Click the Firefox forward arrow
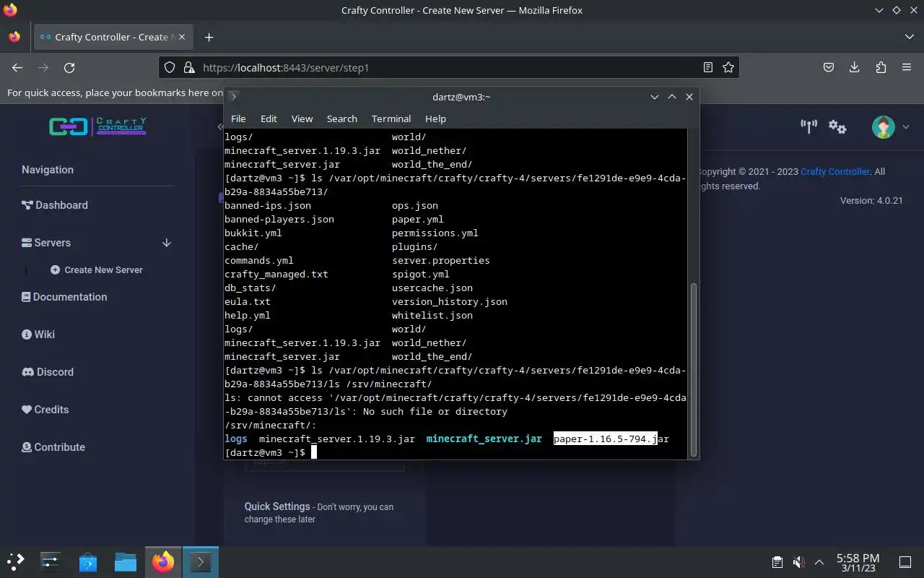 43,67
